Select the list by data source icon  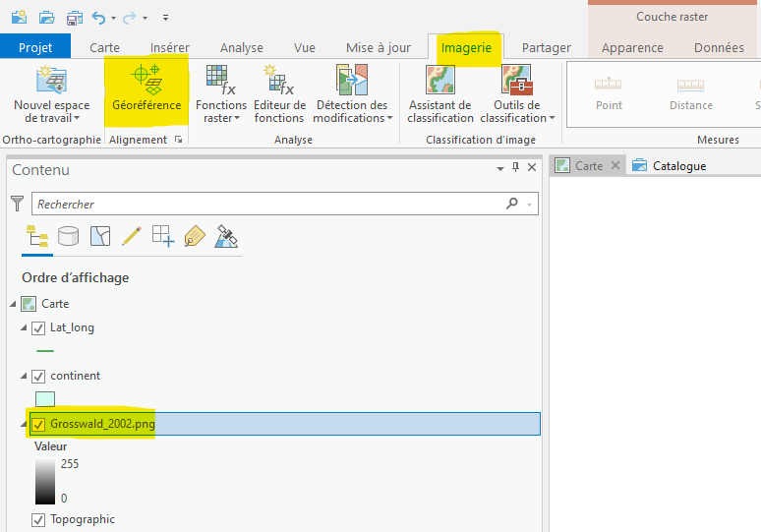tap(68, 236)
